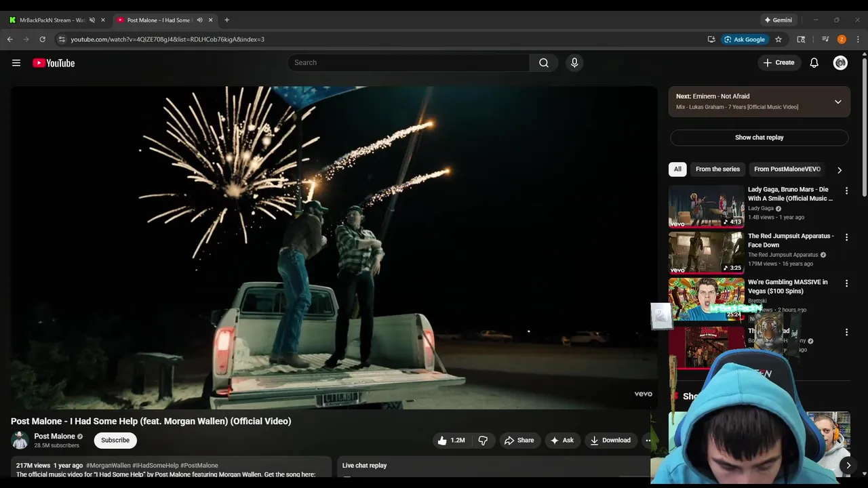This screenshot has height=488, width=868.
Task: Go back in browser history
Action: (x=10, y=39)
